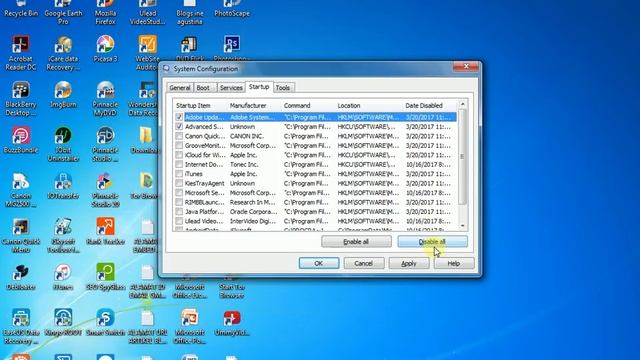Check the Internet Download startup item
Screen dimensions: 640x360
tap(179, 164)
